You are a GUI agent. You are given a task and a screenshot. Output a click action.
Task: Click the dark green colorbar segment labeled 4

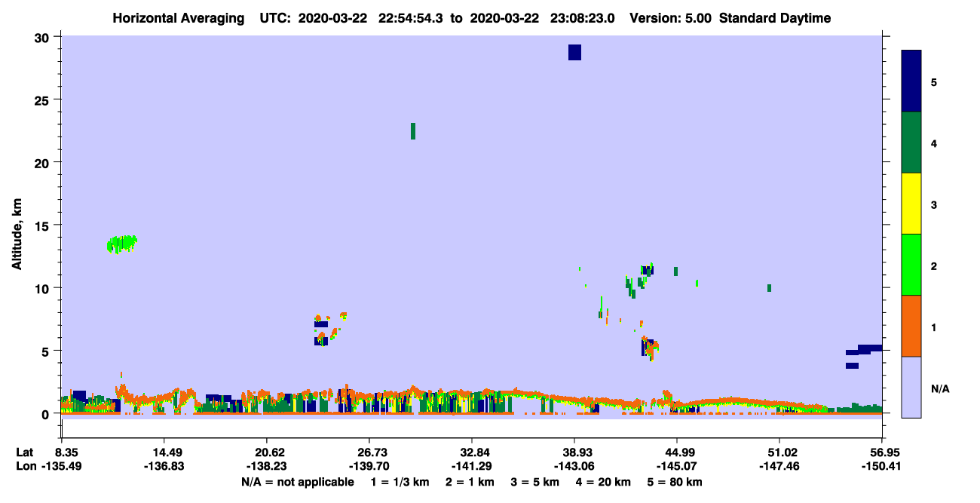[x=911, y=143]
